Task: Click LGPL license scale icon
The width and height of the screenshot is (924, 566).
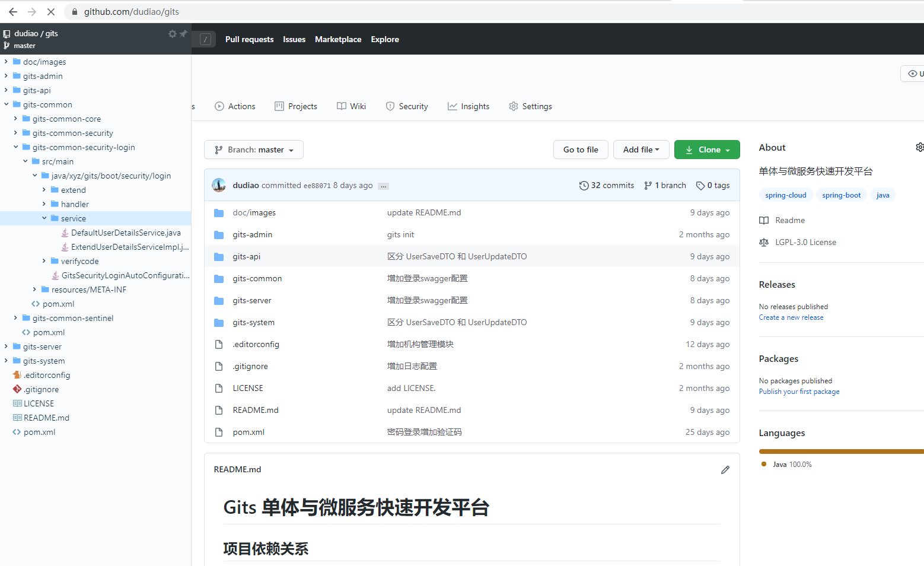Action: coord(764,242)
